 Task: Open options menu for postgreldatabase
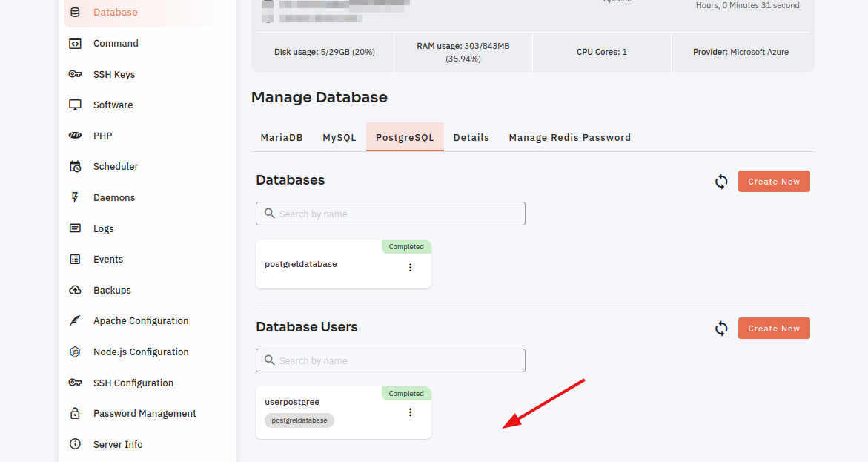click(x=410, y=268)
